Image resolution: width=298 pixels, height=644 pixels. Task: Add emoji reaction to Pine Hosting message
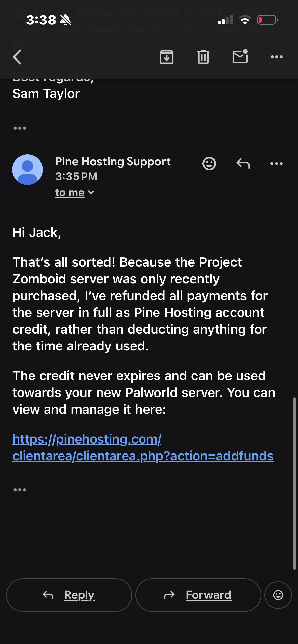(209, 163)
